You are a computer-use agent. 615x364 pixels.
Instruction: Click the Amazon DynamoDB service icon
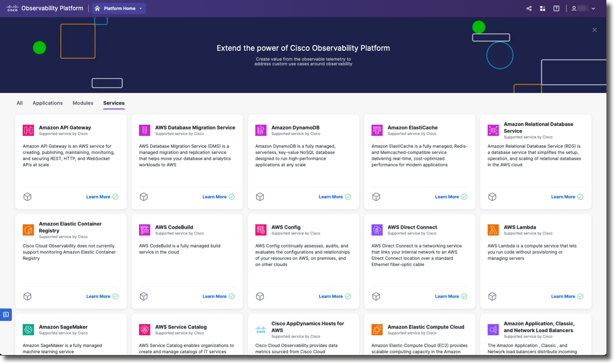[x=261, y=130]
